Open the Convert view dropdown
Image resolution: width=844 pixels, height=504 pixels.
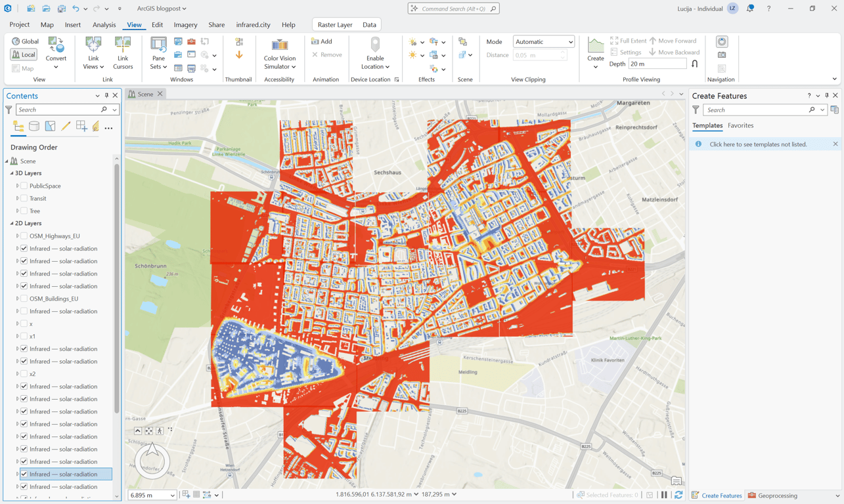pos(56,54)
